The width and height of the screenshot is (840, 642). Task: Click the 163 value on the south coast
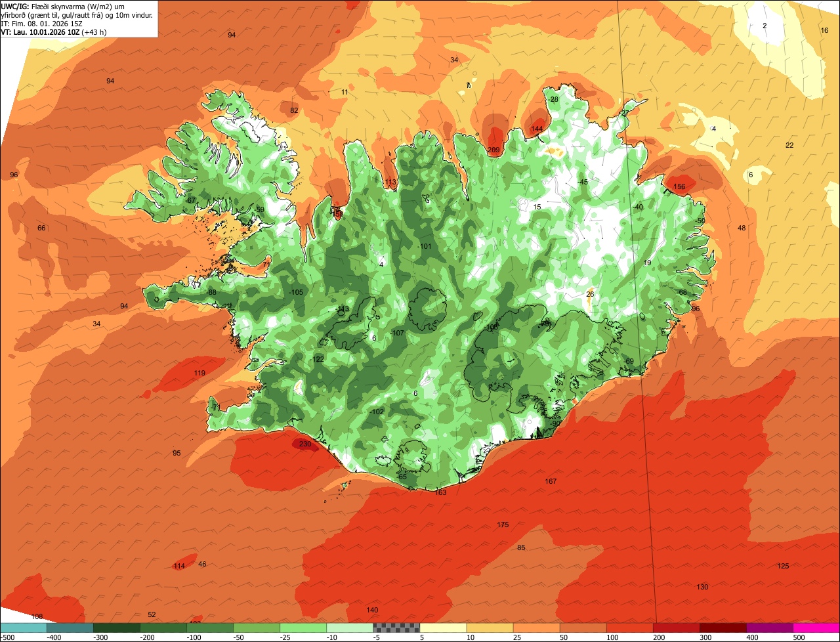tap(440, 492)
